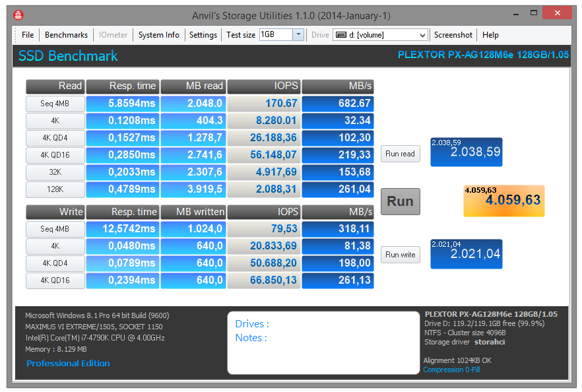582x392 pixels.
Task: Click the Run write button
Action: click(400, 255)
